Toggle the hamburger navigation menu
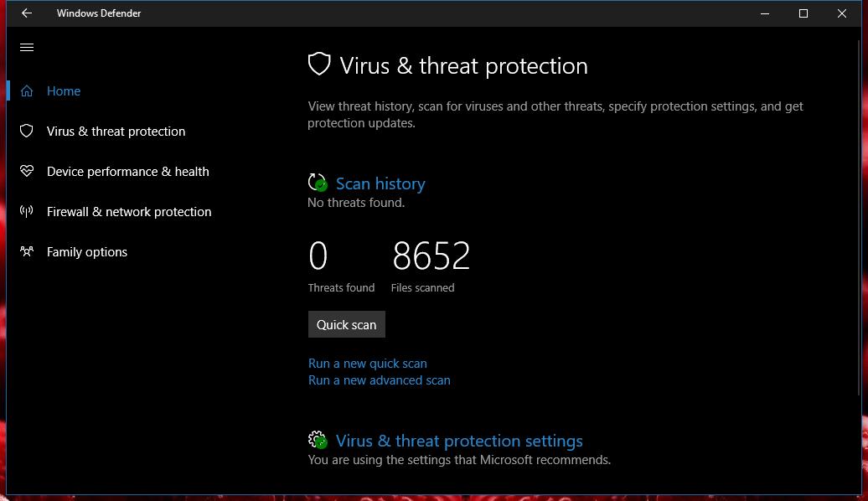The height and width of the screenshot is (501, 868). click(27, 48)
